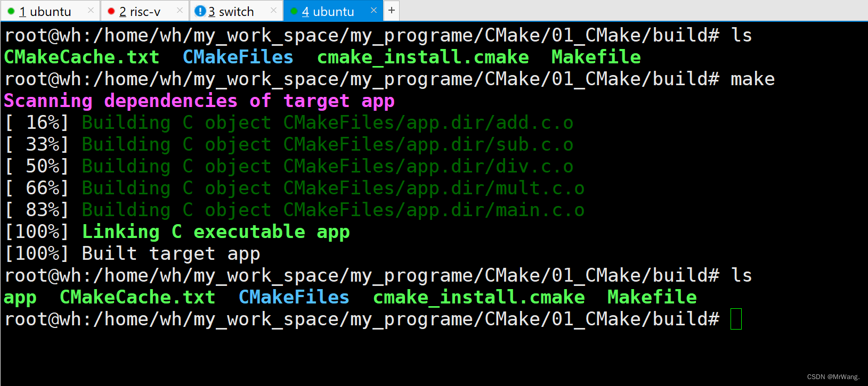868x386 pixels.
Task: Click cmake_install.cmake in second ls output
Action: click(x=479, y=297)
